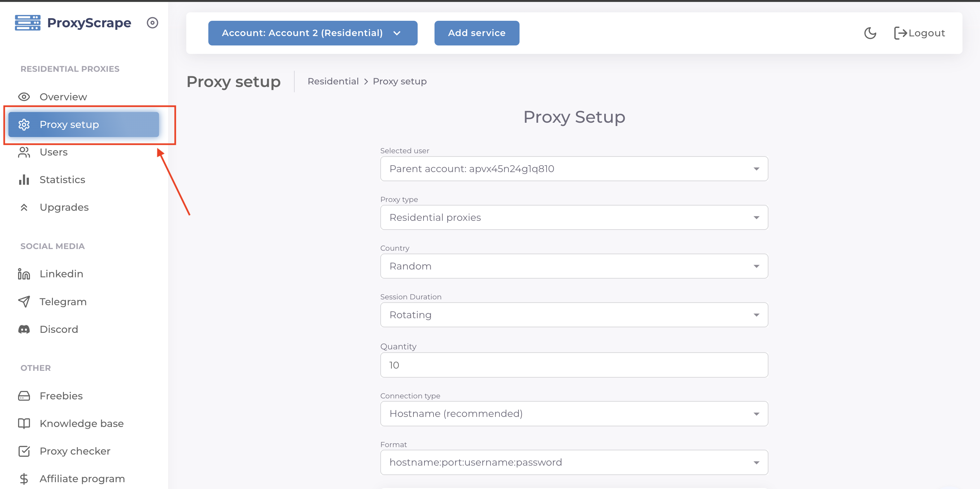Click the Users sidebar icon

click(24, 152)
